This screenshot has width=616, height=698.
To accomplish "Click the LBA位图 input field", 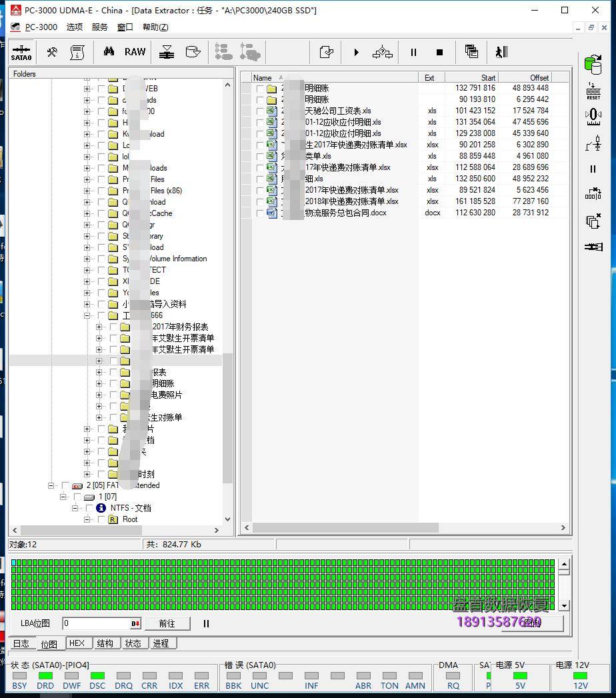I will pos(96,623).
